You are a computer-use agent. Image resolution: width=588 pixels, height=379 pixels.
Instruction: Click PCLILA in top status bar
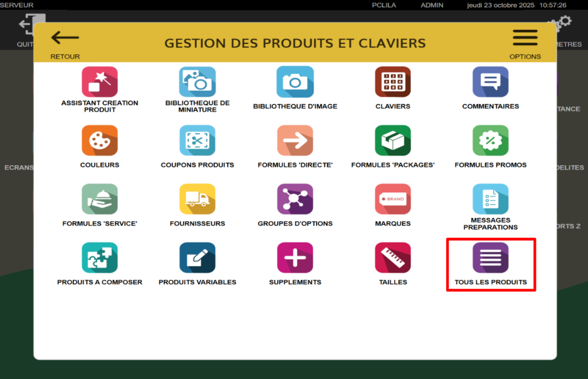coord(383,5)
